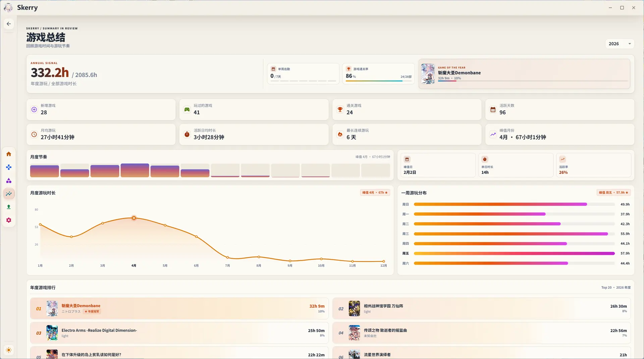Toggle light theme sun icon
This screenshot has width=644, height=359.
pyautogui.click(x=9, y=350)
